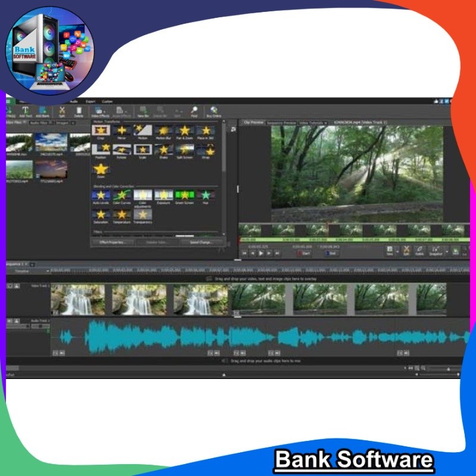This screenshot has height=476, width=476.
Task: Apply the Color adjustments effect
Action: [143, 199]
